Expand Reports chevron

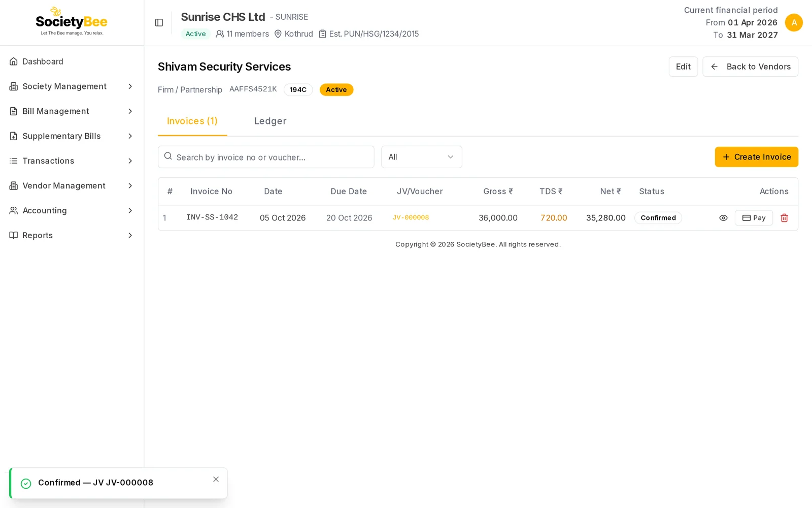[130, 235]
